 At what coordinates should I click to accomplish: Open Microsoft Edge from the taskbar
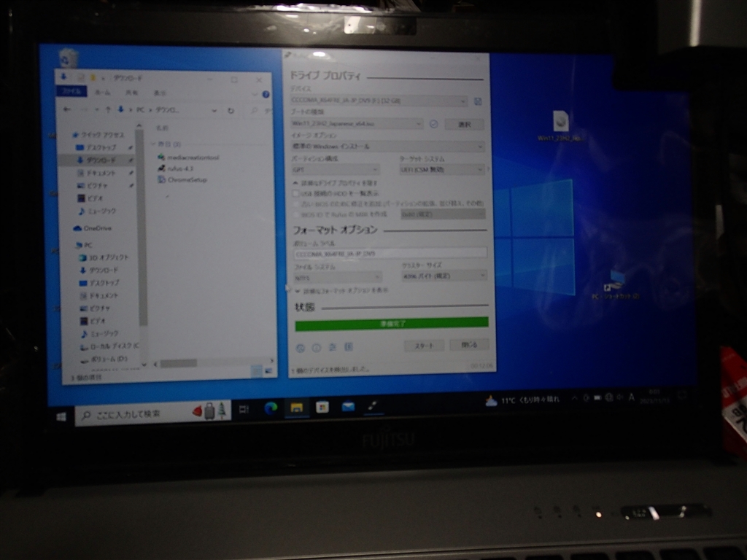(271, 408)
